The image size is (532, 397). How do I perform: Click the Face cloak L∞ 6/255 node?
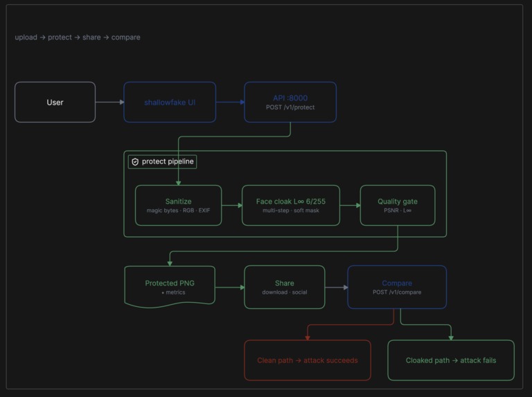coord(291,205)
